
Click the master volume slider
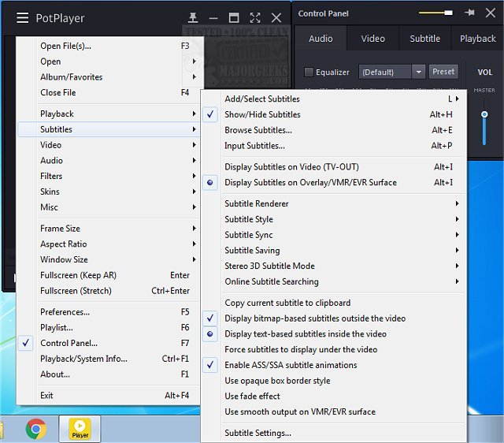[x=484, y=115]
